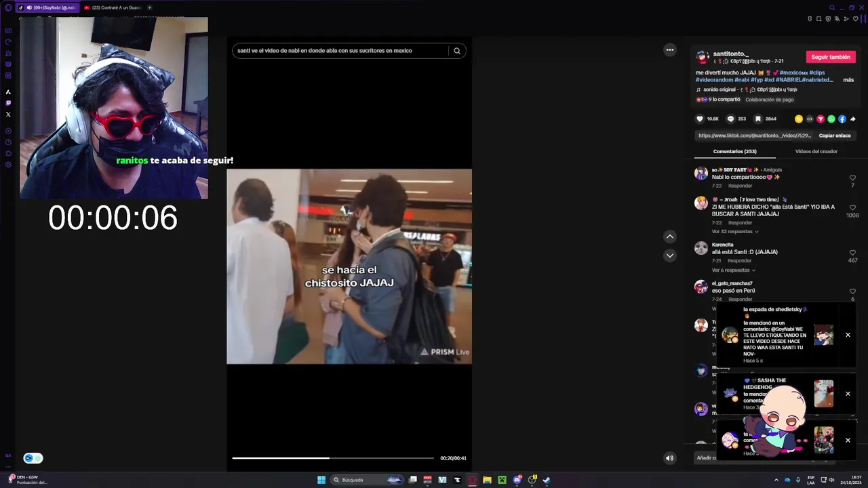Like the SOY FABY comment
The width and height of the screenshot is (868, 488).
pyautogui.click(x=852, y=178)
